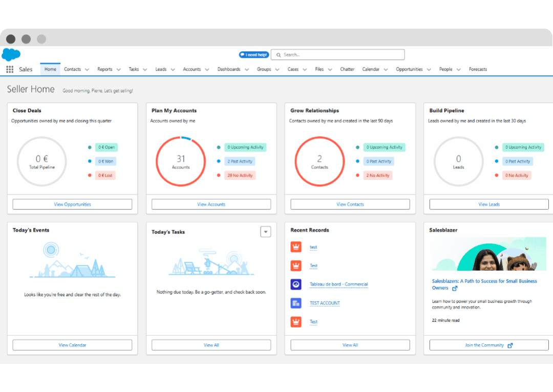Expand the Dashboards tab chevron

(246, 70)
